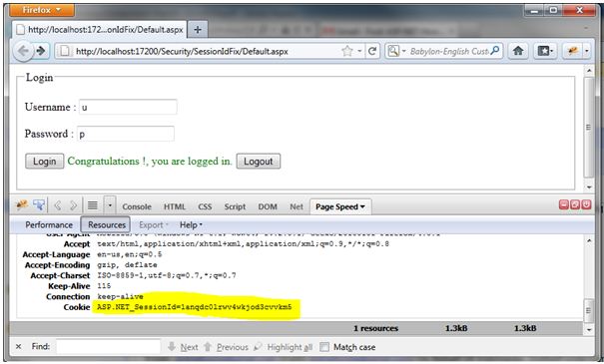Click the 1 resources summary text

tap(376, 329)
